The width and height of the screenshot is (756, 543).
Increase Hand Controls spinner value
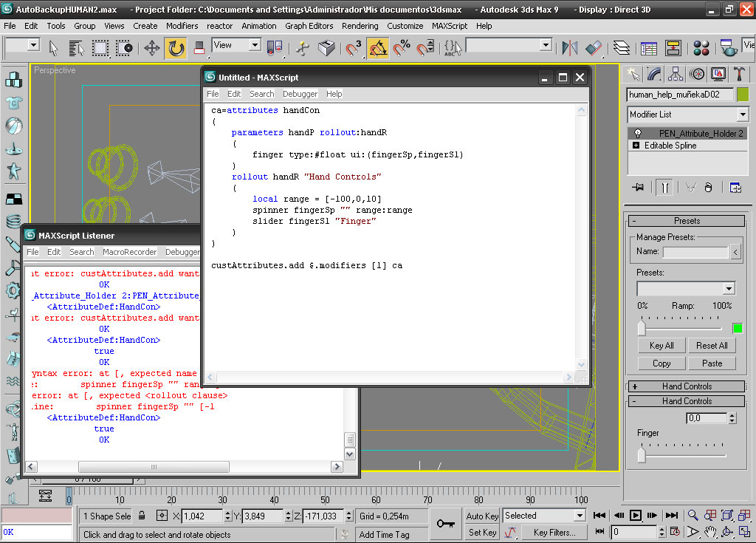732,416
